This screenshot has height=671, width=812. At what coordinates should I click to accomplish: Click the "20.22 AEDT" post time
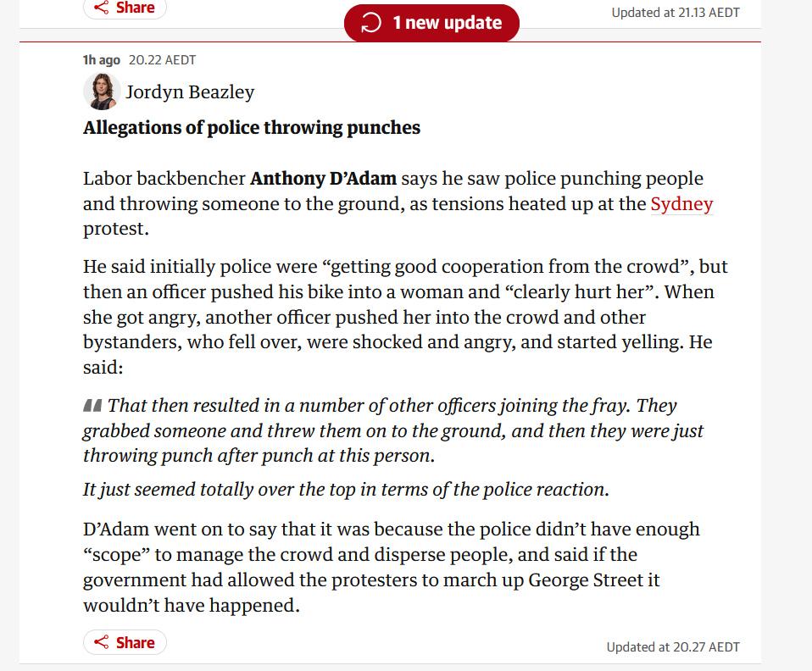pyautogui.click(x=162, y=60)
